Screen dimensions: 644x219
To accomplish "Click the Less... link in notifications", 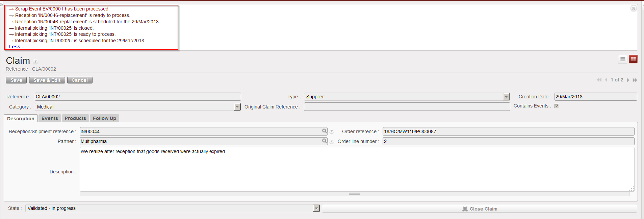I will [x=17, y=47].
